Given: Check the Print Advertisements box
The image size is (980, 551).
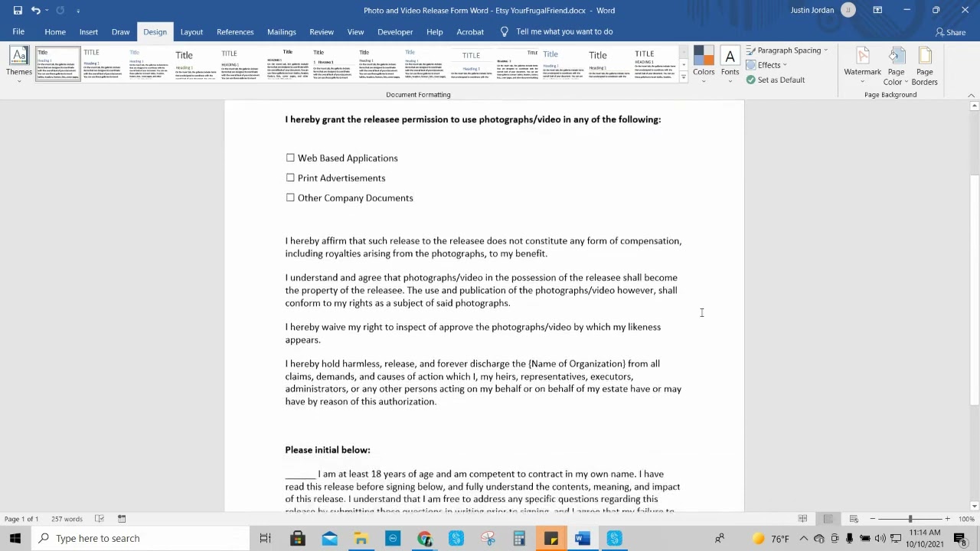Looking at the screenshot, I should pyautogui.click(x=290, y=178).
